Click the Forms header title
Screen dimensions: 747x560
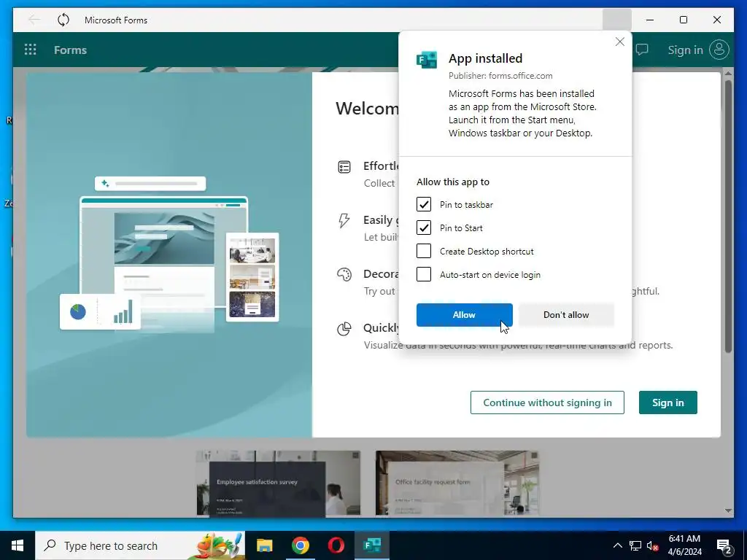(x=70, y=50)
